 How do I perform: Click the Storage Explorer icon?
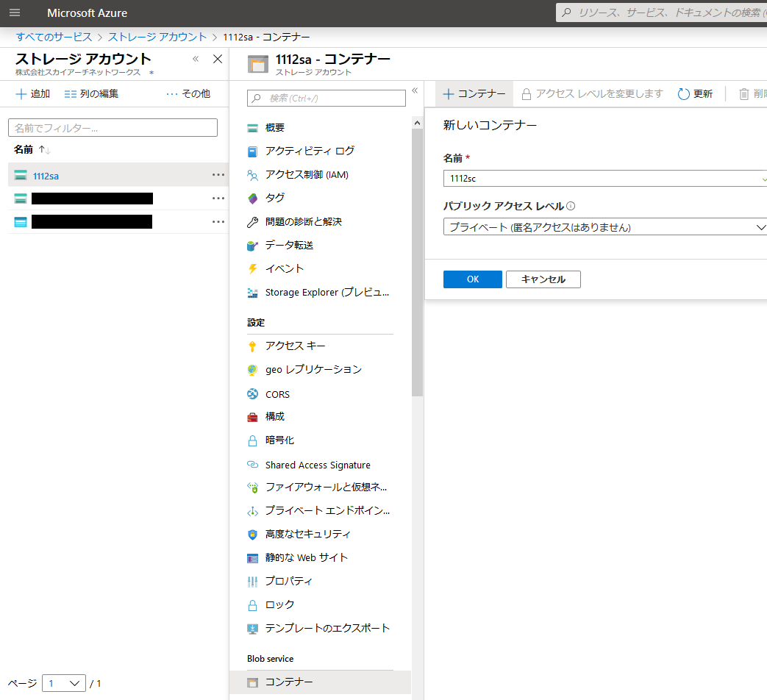(x=252, y=293)
